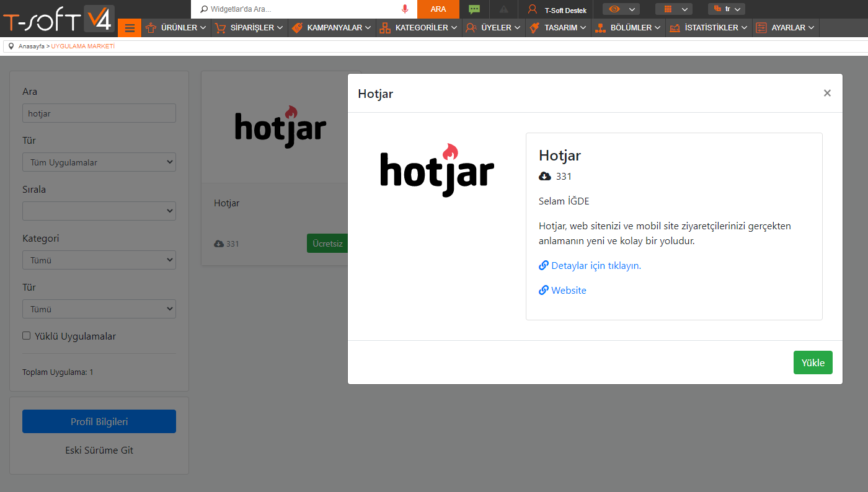Click the search magnifier icon in the top bar

coord(203,9)
